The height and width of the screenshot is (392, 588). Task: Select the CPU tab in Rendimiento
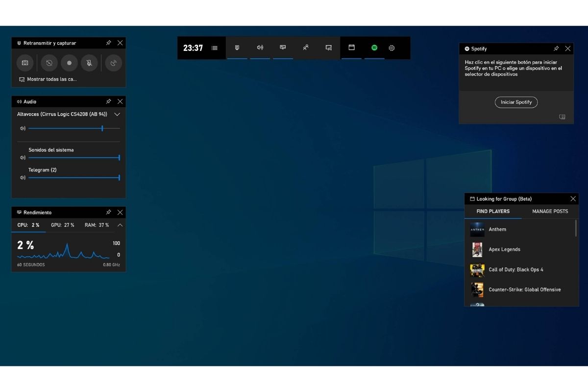tap(28, 225)
